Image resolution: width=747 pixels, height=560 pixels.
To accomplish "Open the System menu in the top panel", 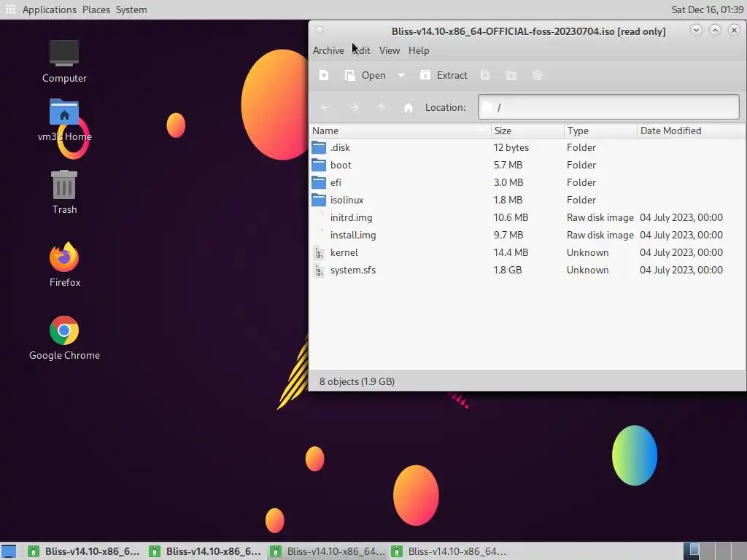I will pyautogui.click(x=131, y=9).
